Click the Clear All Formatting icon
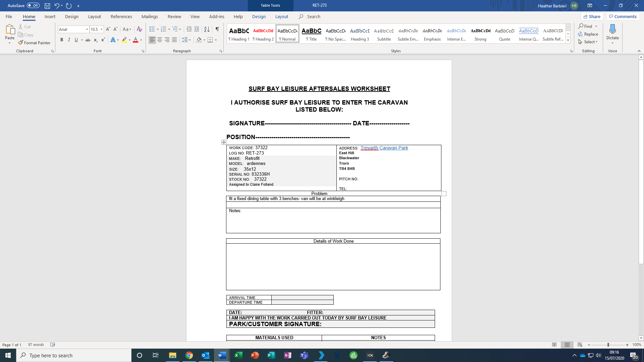The height and width of the screenshot is (362, 644). (x=140, y=29)
